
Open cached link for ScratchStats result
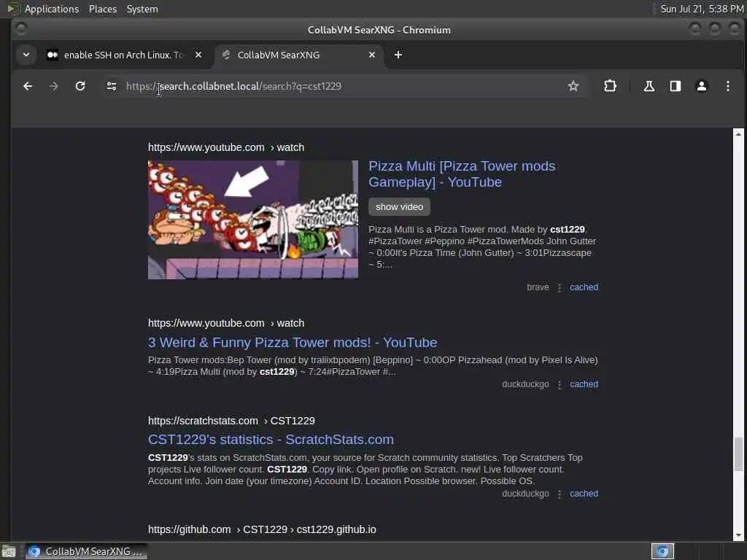(584, 494)
